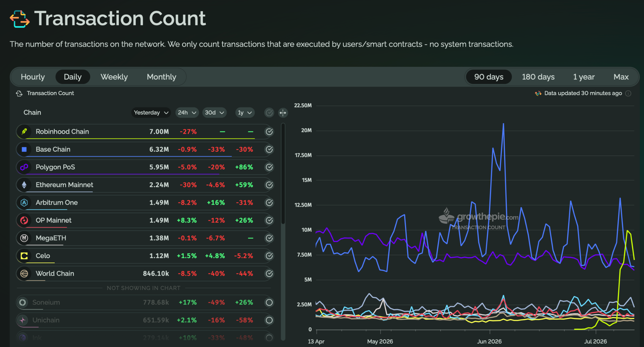Uncheck Base Chain from the chart

click(269, 149)
